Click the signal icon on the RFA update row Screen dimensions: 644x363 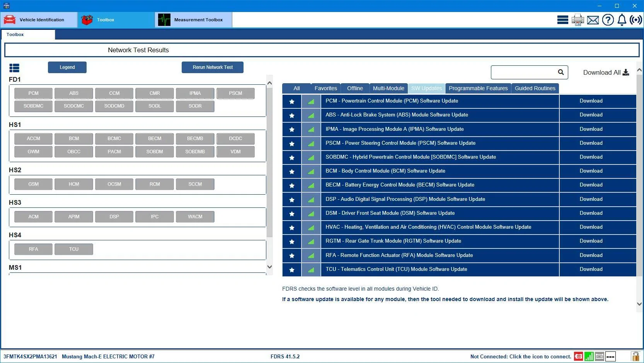coord(311,256)
